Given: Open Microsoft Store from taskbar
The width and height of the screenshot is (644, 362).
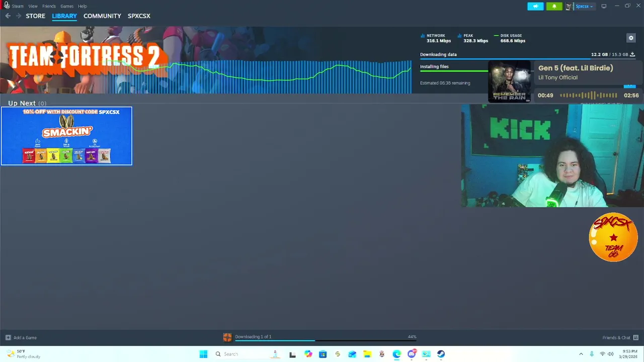Looking at the screenshot, I should (x=323, y=354).
